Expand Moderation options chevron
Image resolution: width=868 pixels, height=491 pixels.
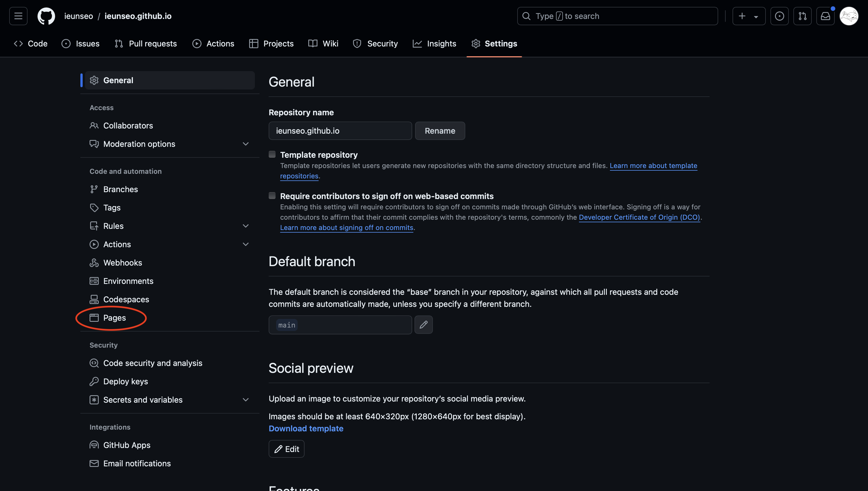click(x=246, y=144)
